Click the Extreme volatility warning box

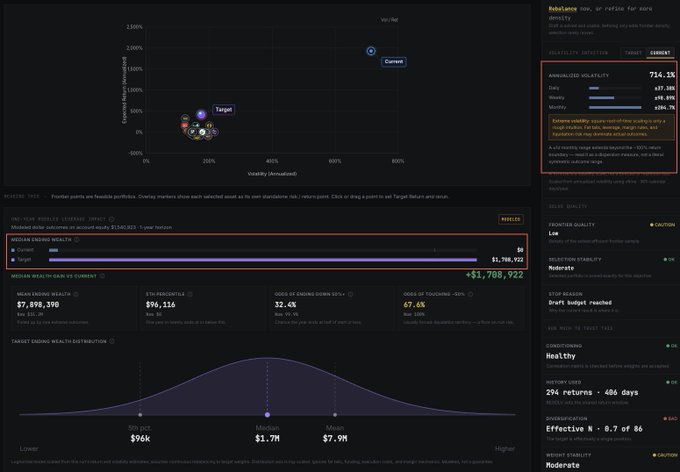[611, 128]
